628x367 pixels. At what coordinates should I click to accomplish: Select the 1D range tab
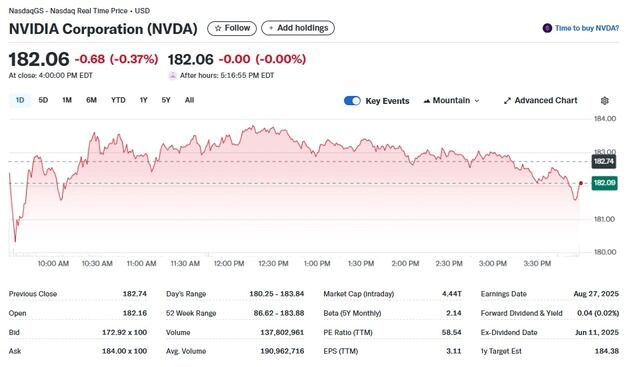coord(20,100)
